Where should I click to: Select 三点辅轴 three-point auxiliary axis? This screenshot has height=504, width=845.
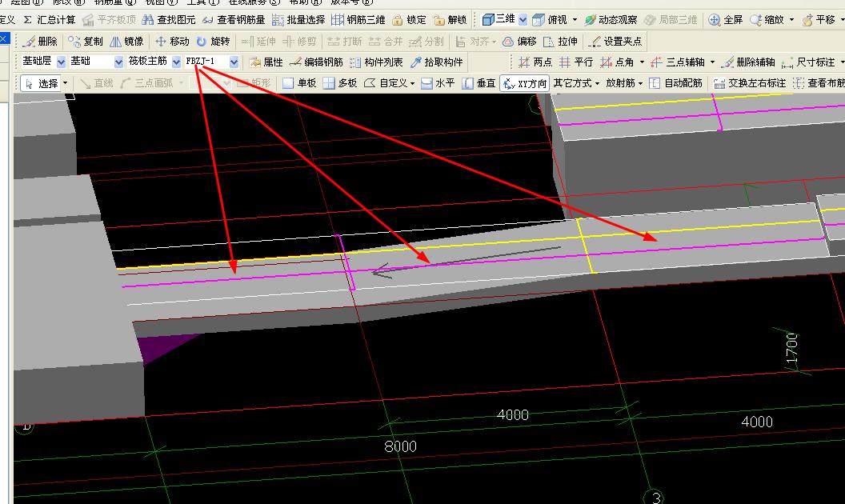coord(678,62)
